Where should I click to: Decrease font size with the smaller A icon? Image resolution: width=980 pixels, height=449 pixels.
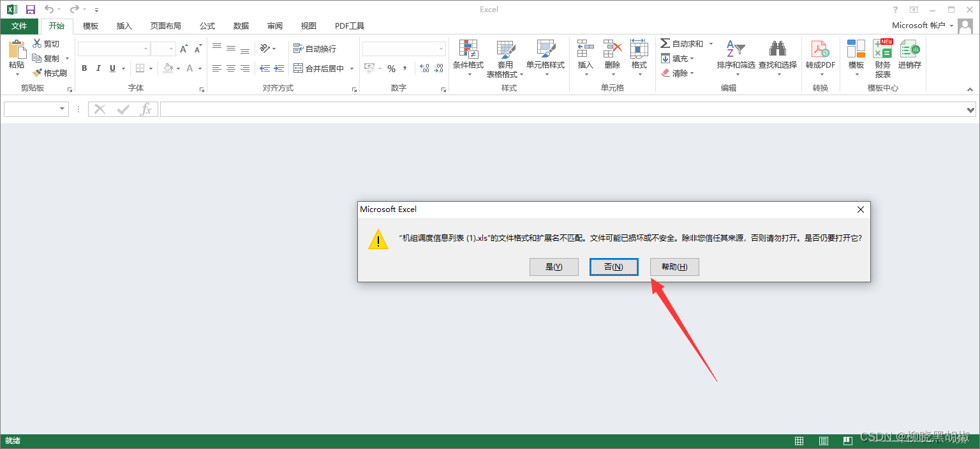[198, 49]
